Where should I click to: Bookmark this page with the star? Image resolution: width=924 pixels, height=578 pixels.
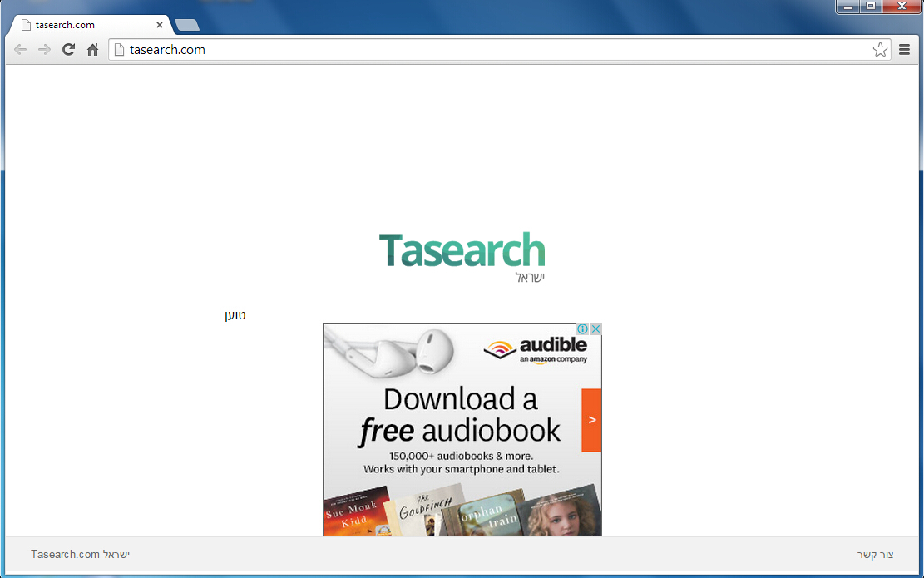point(880,50)
